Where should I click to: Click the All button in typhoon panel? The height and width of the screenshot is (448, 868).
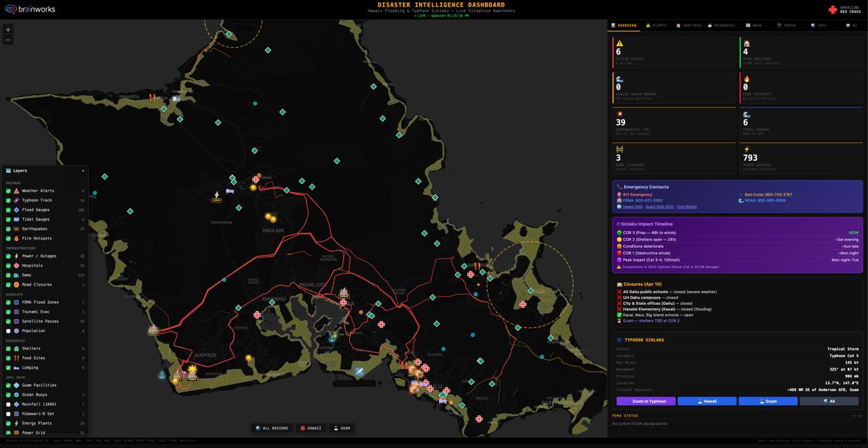[x=829, y=401]
